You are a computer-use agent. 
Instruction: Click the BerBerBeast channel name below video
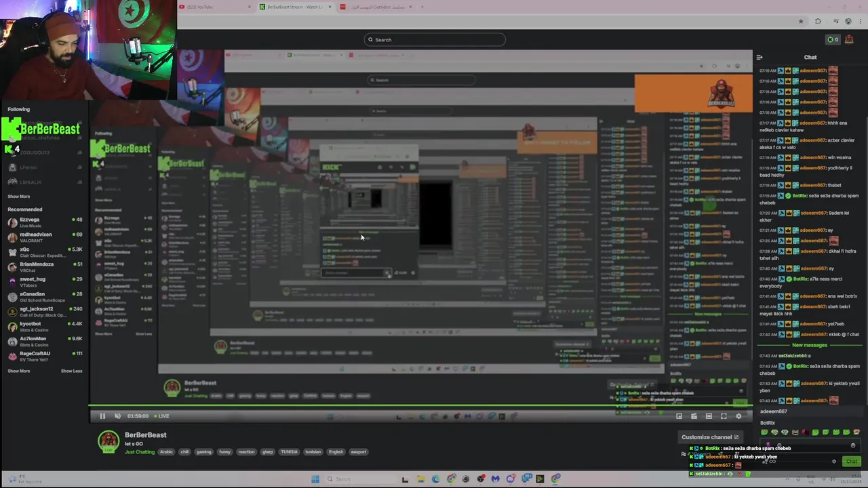(x=146, y=435)
